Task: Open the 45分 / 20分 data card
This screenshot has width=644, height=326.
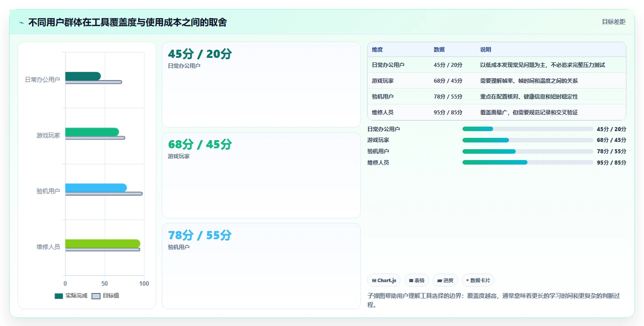Action: (261, 85)
